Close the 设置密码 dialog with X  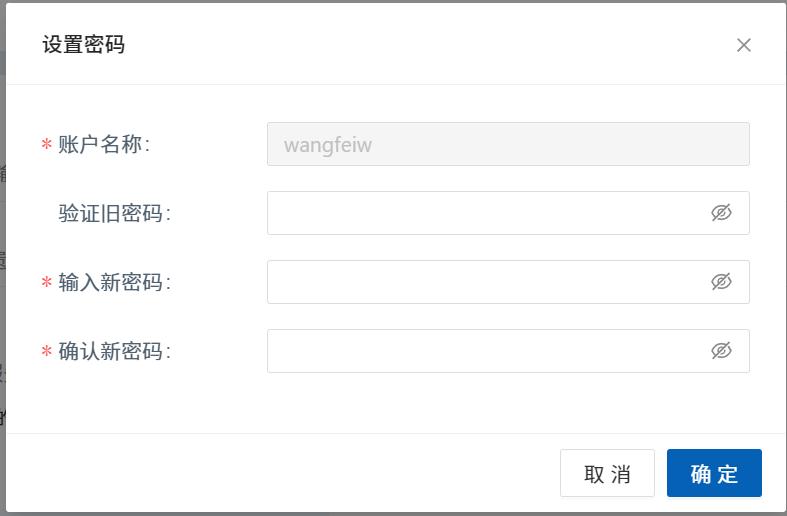[x=743, y=45]
